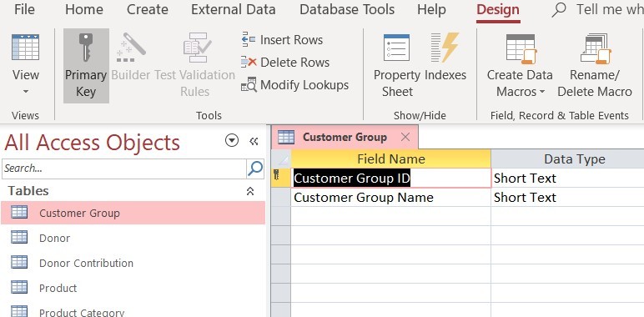The width and height of the screenshot is (644, 317).
Task: Click the Search box in navigation pane
Action: coord(124,169)
